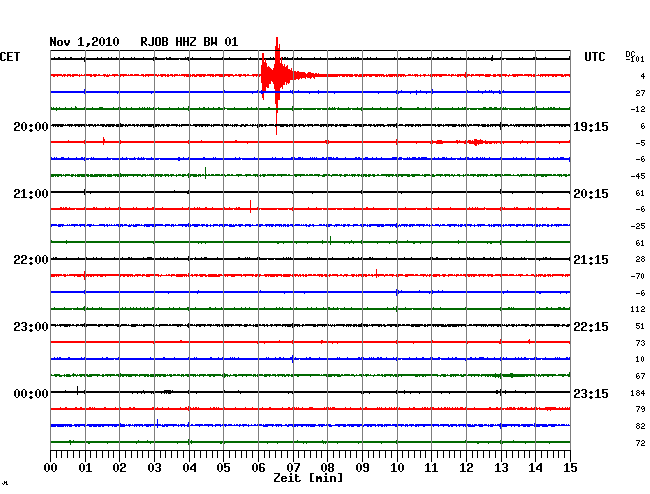Click the DC offset value "-70"
The width and height of the screenshot is (650, 494).
coord(638,276)
